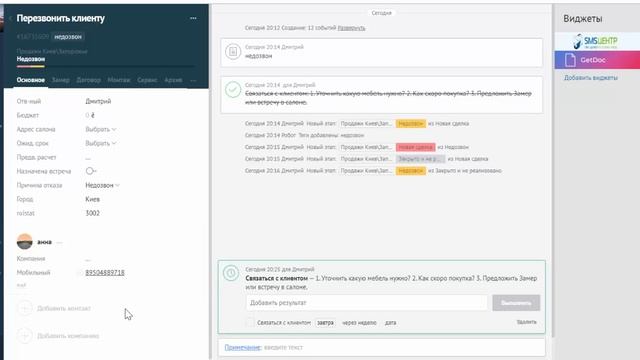The image size is (640, 360).
Task: Click the roistat value 3002
Action: click(x=93, y=213)
